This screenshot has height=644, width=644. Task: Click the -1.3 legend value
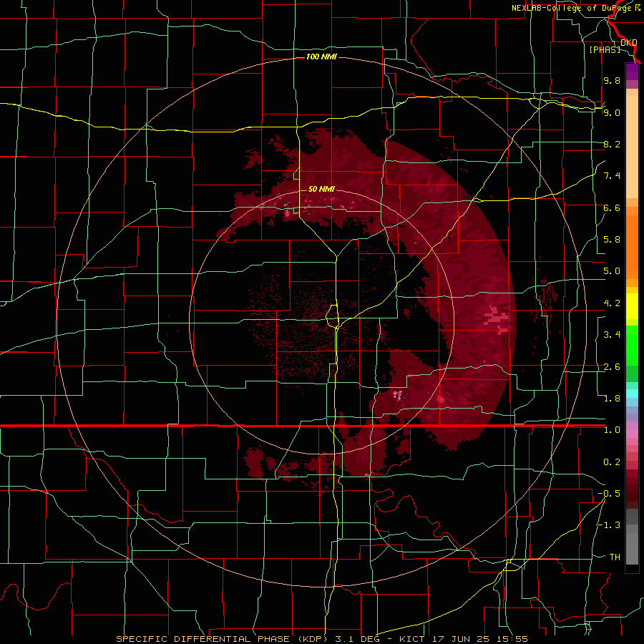pyautogui.click(x=609, y=525)
